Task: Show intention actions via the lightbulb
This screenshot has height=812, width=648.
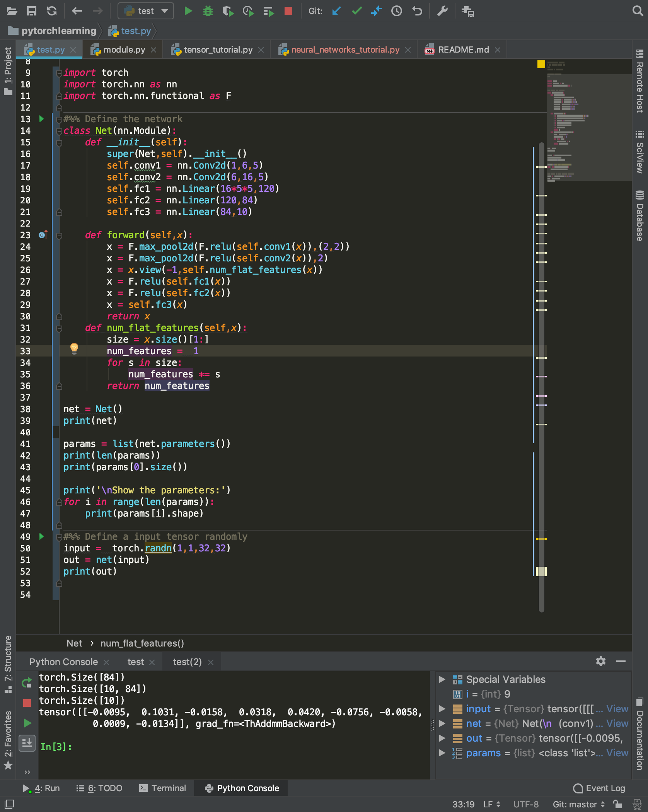Action: (74, 349)
